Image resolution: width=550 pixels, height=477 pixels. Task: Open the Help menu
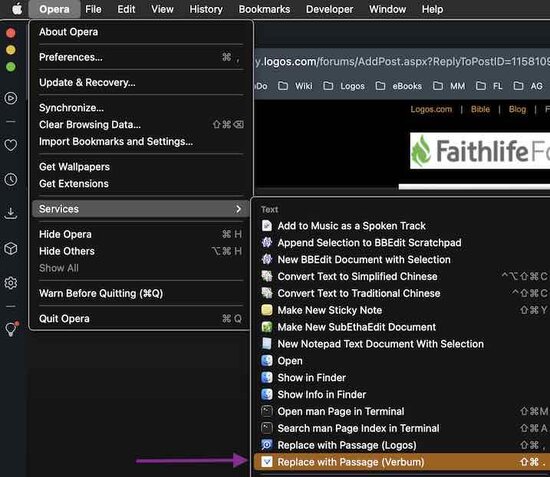tap(432, 9)
